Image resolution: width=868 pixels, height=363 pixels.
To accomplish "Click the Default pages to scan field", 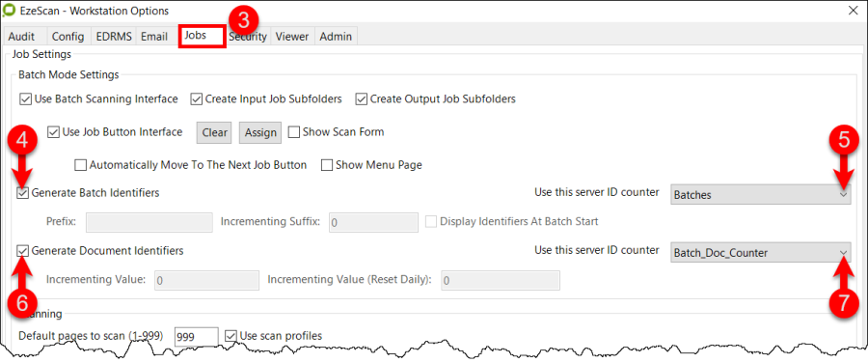I will [196, 336].
